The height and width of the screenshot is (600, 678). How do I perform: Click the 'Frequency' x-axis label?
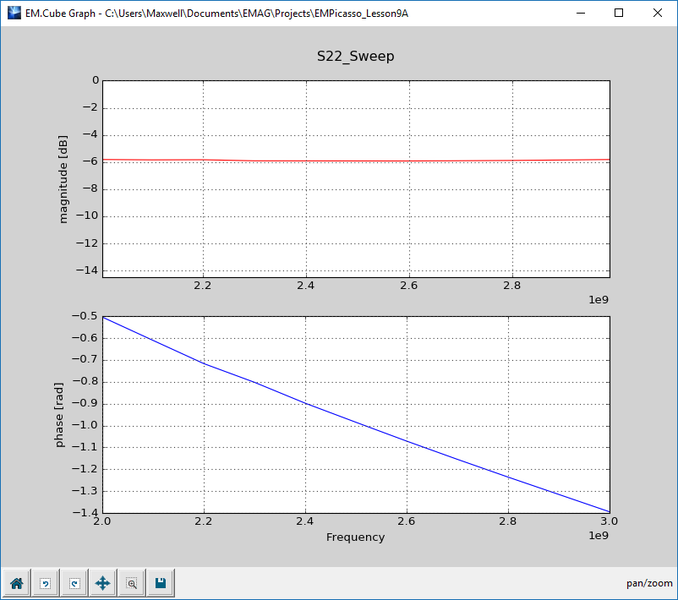(355, 537)
